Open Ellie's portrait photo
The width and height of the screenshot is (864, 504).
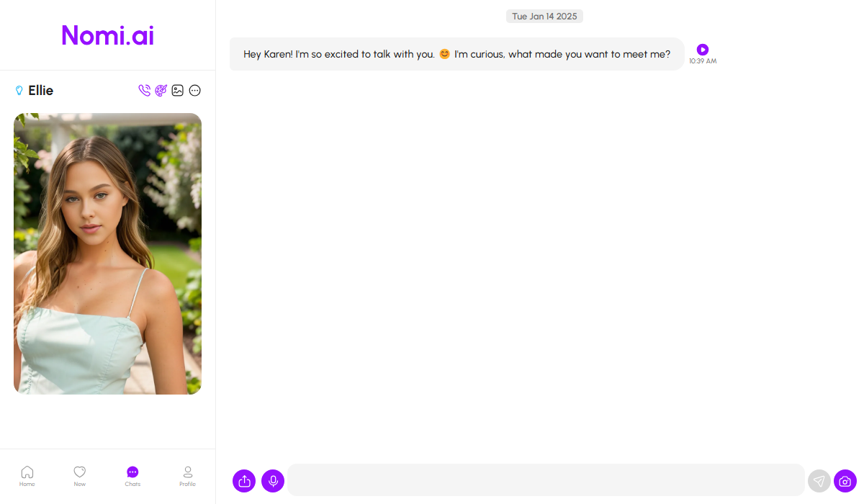[108, 253]
